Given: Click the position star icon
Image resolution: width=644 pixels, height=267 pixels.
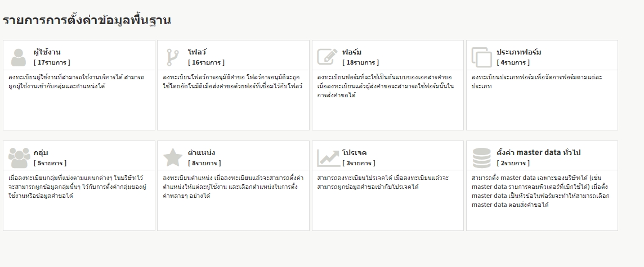Looking at the screenshot, I should (x=172, y=158).
